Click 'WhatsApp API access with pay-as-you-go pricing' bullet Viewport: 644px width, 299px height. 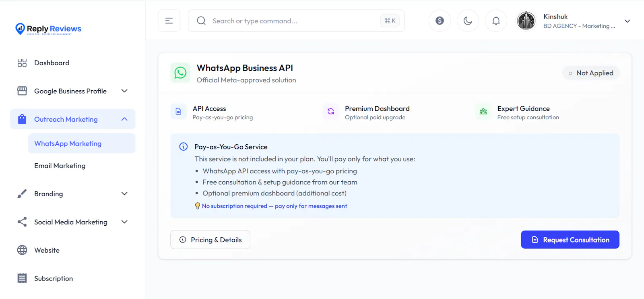pyautogui.click(x=280, y=171)
